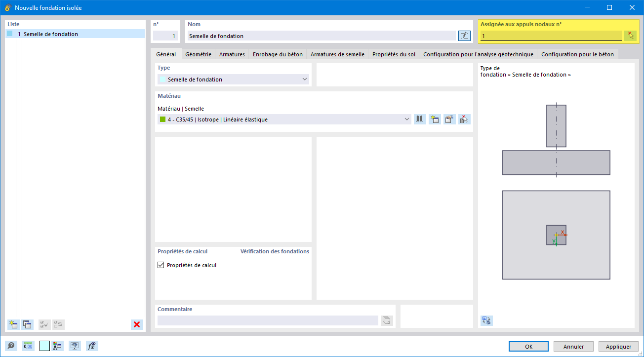This screenshot has width=644, height=357.
Task: Pick nodal supports with the cursor icon
Action: tap(630, 36)
